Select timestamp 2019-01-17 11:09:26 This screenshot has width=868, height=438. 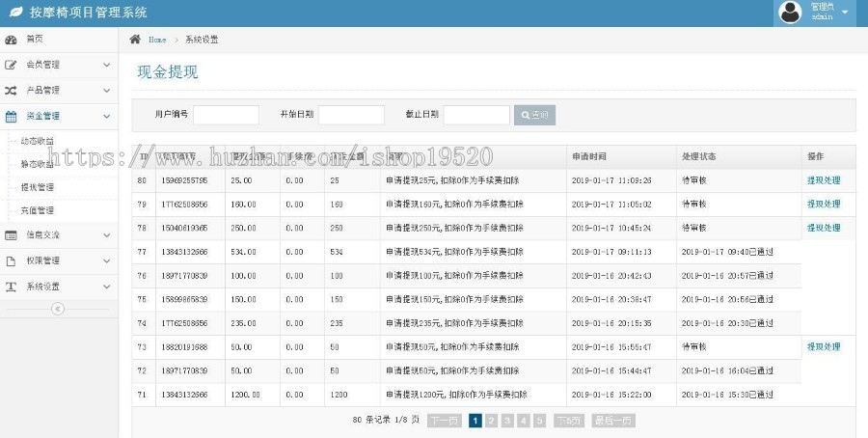tap(611, 180)
